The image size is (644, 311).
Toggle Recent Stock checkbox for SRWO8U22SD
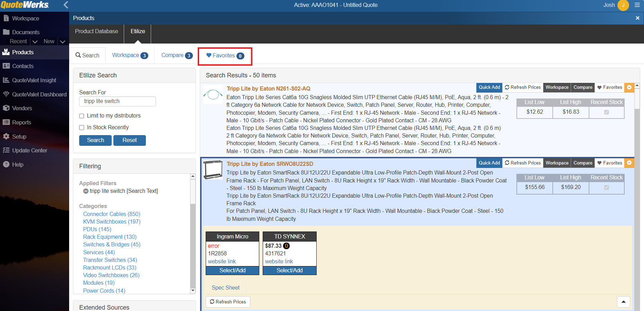tap(606, 188)
